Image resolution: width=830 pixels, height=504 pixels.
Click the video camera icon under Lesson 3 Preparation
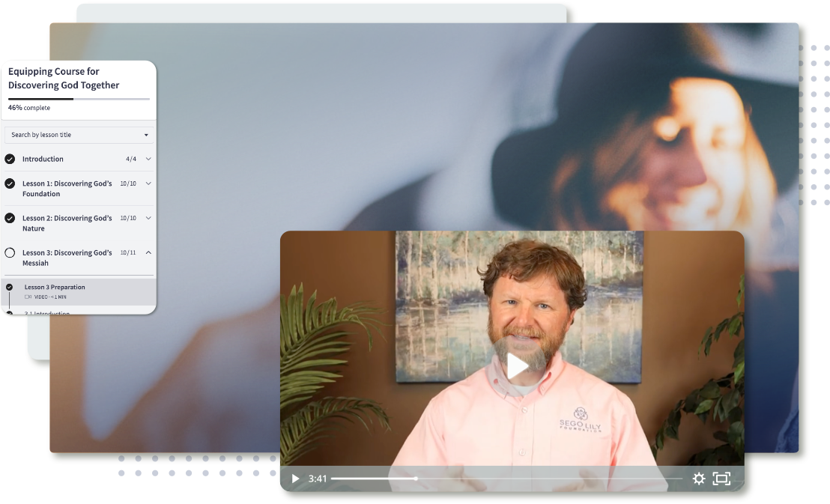click(x=28, y=297)
